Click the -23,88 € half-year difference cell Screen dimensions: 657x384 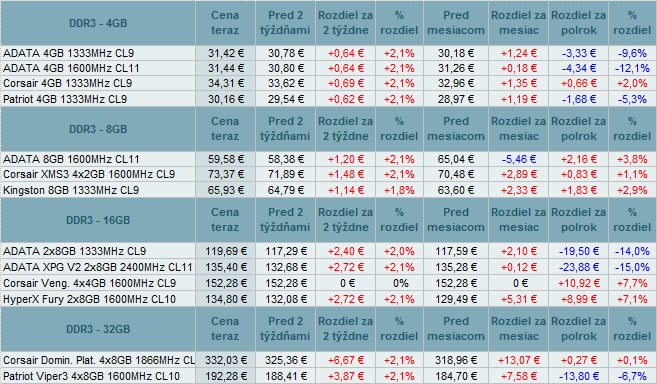tap(579, 267)
